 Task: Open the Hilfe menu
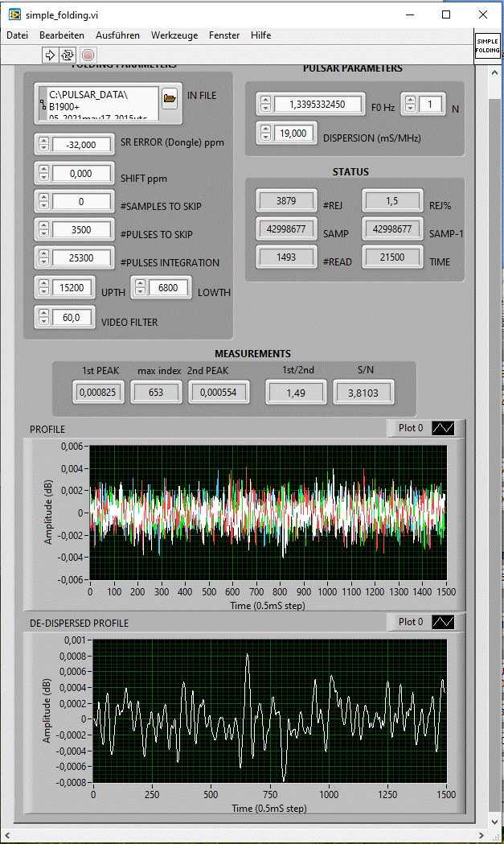261,35
